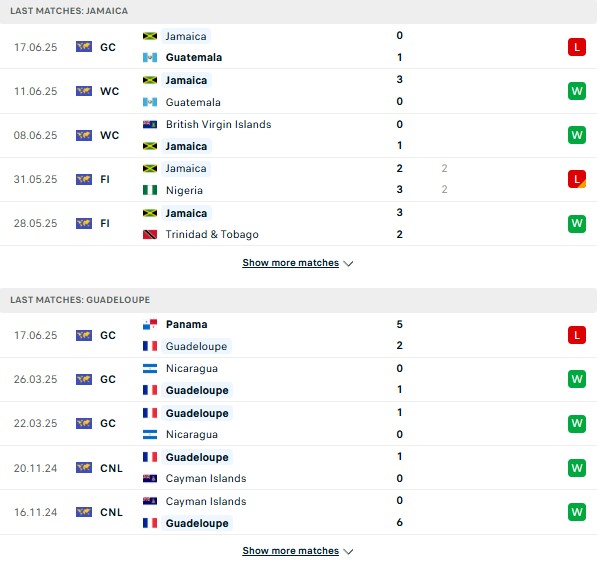Click the chevron beside Jamaica's Show more matches
The image size is (598, 567).
pyautogui.click(x=348, y=263)
